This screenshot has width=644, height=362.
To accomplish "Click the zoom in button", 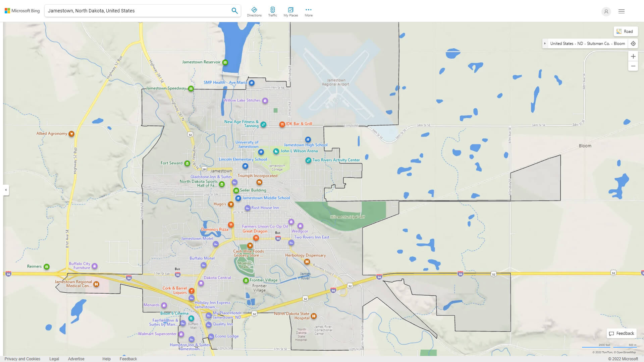I will 633,56.
